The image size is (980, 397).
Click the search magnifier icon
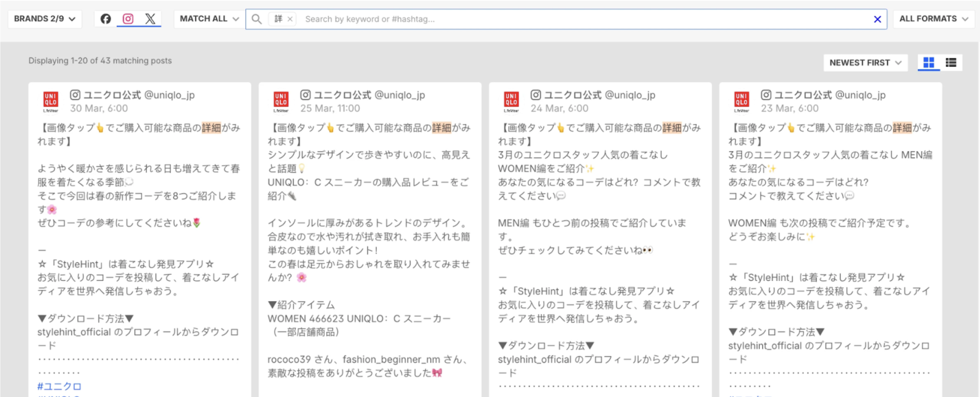[257, 19]
